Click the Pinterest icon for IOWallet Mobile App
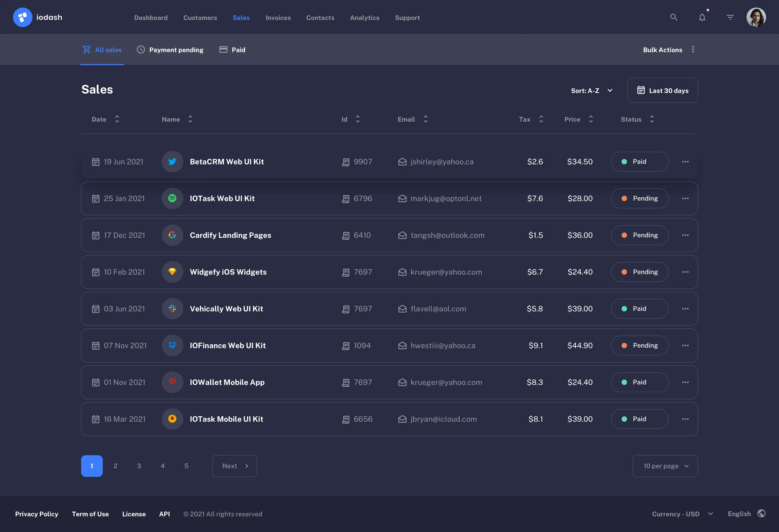Viewport: 779px width, 532px height. point(172,382)
